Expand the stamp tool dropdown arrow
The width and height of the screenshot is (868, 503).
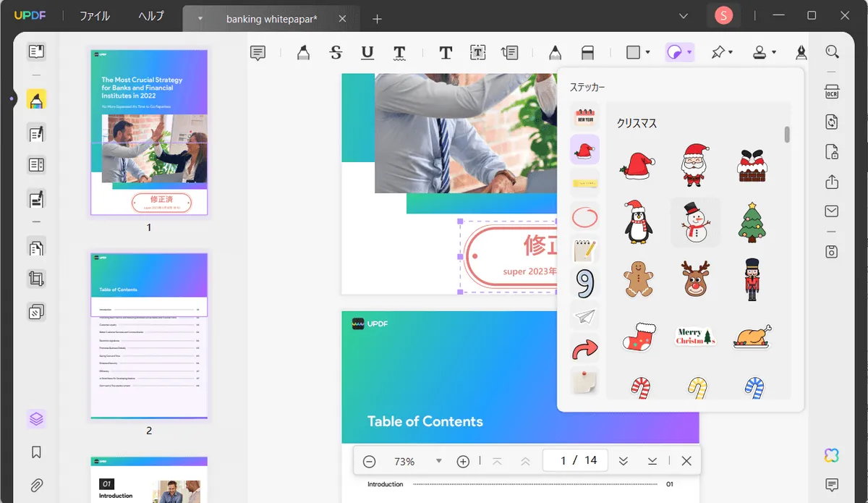pos(774,52)
